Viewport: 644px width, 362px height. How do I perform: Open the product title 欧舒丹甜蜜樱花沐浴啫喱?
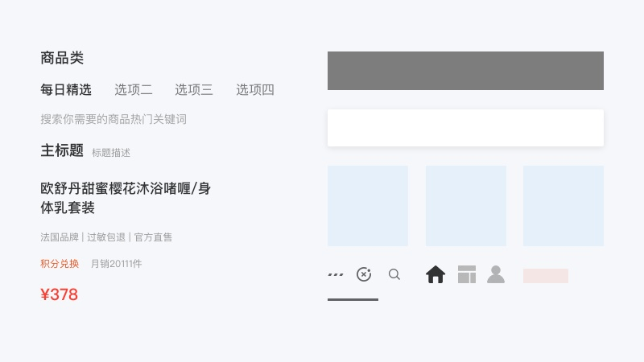click(126, 198)
